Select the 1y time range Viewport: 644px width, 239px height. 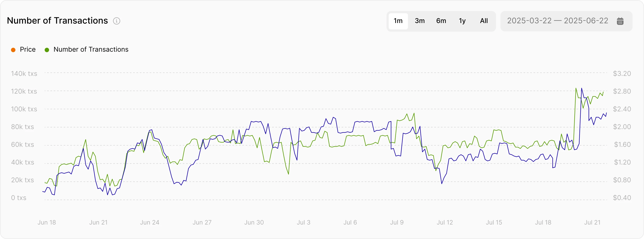[x=462, y=21]
